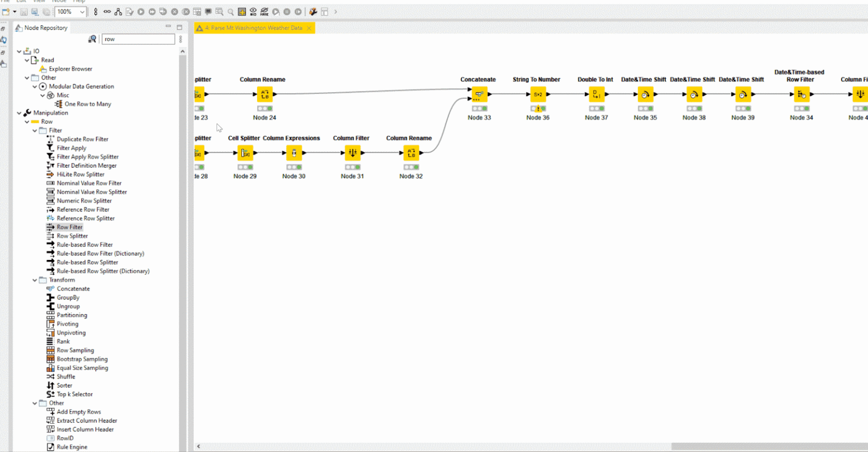Toggle hiding of node names
Image resolution: width=868 pixels, height=452 pixels.
(264, 11)
